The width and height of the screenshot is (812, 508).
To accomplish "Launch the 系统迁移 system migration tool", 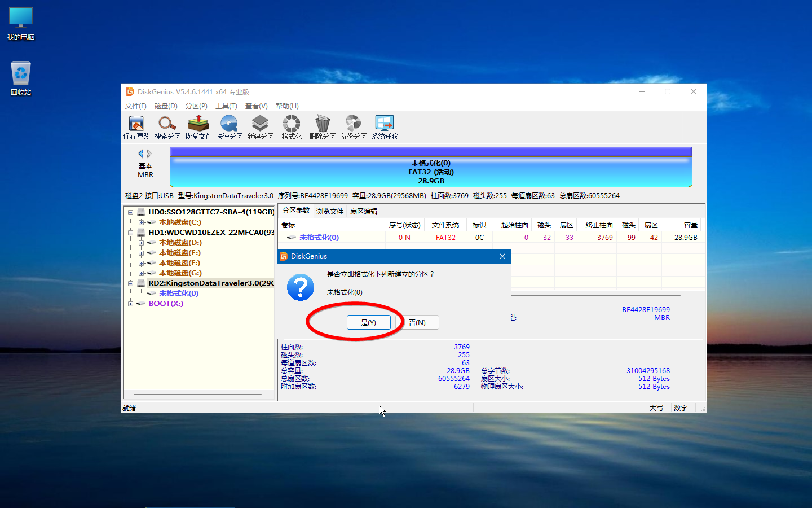I will click(385, 128).
